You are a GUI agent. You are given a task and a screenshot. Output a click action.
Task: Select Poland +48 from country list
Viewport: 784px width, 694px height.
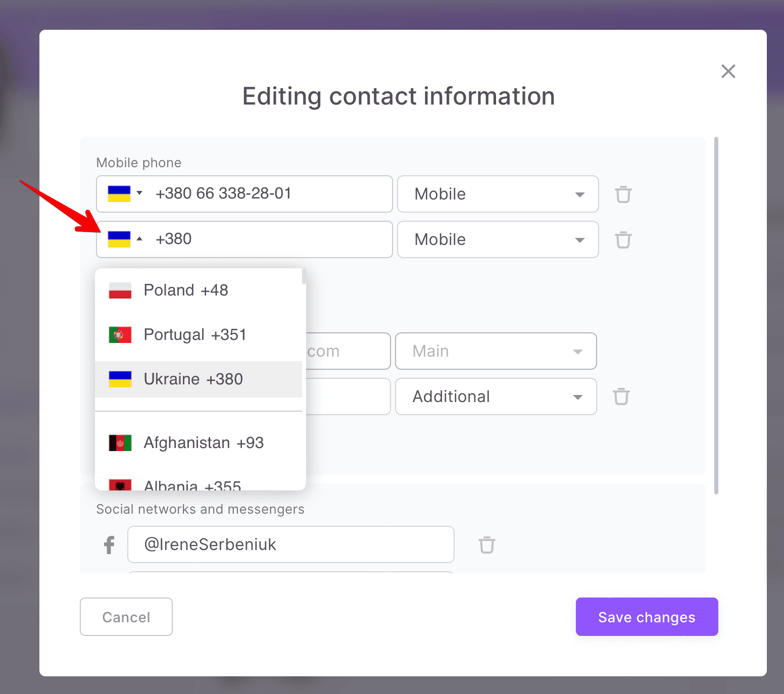pos(186,290)
